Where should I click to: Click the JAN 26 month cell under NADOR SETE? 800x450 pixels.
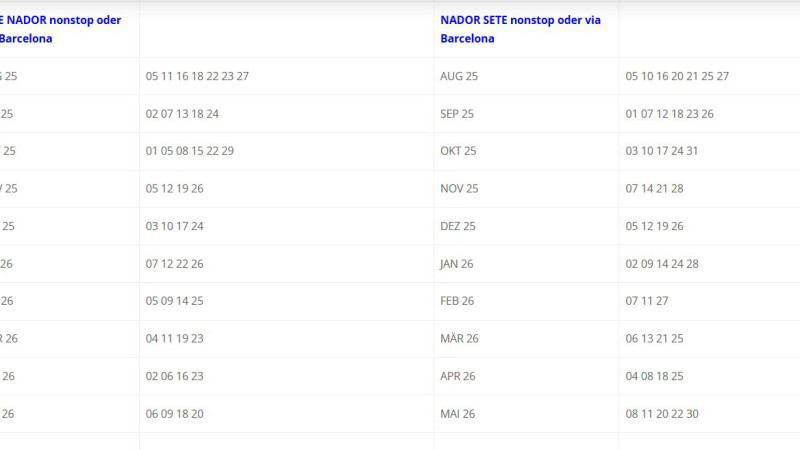pyautogui.click(x=457, y=264)
